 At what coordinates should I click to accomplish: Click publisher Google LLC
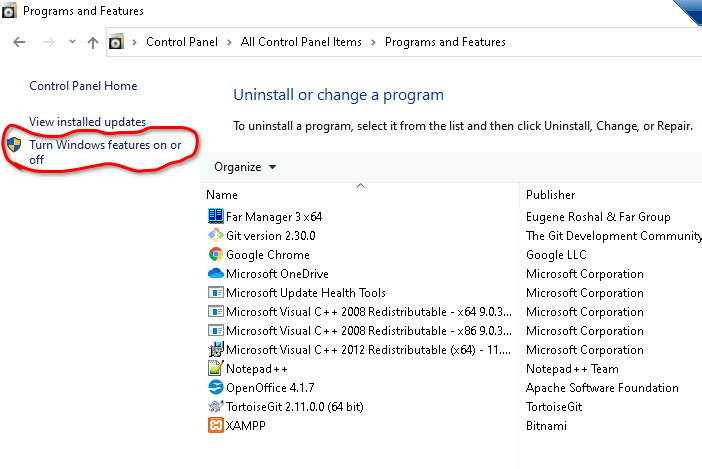[x=556, y=255]
